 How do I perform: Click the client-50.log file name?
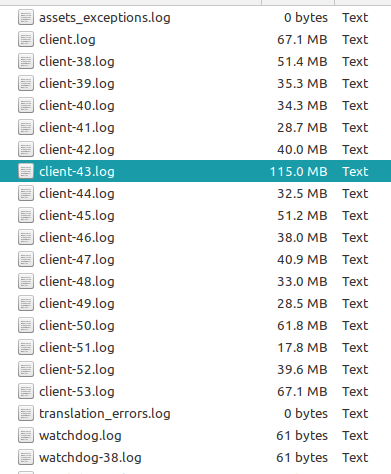pyautogui.click(x=77, y=326)
